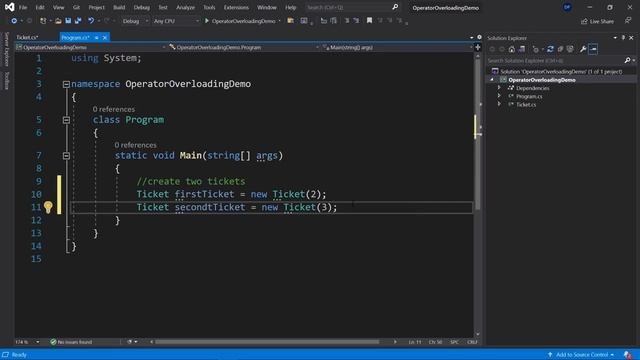This screenshot has width=640, height=360.
Task: Click the Search Solution Explorer input field
Action: point(555,60)
